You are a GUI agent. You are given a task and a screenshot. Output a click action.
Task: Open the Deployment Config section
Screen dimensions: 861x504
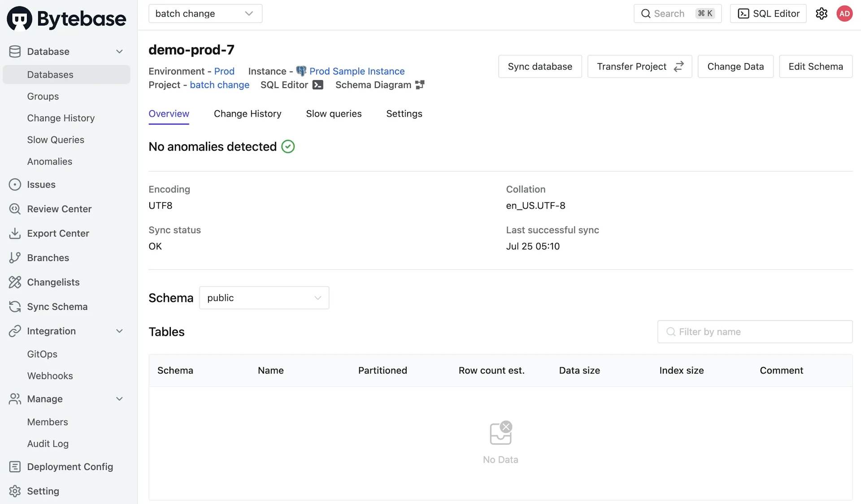(x=70, y=467)
